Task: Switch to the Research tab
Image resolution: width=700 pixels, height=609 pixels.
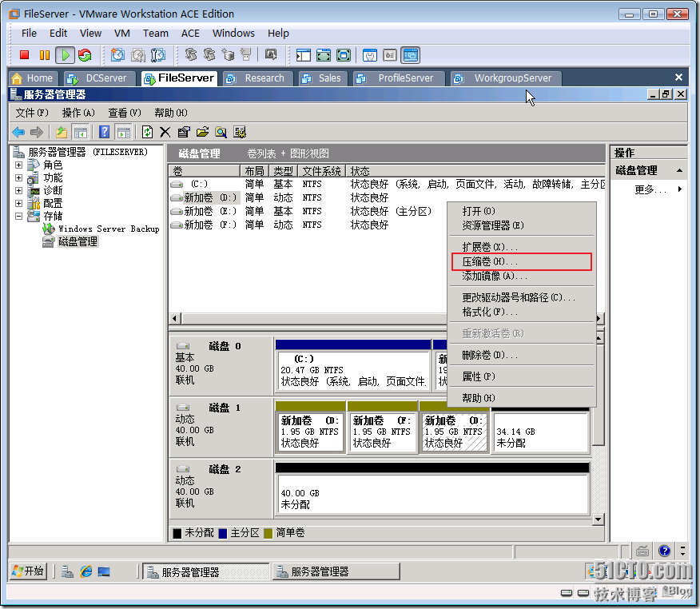Action: click(257, 78)
